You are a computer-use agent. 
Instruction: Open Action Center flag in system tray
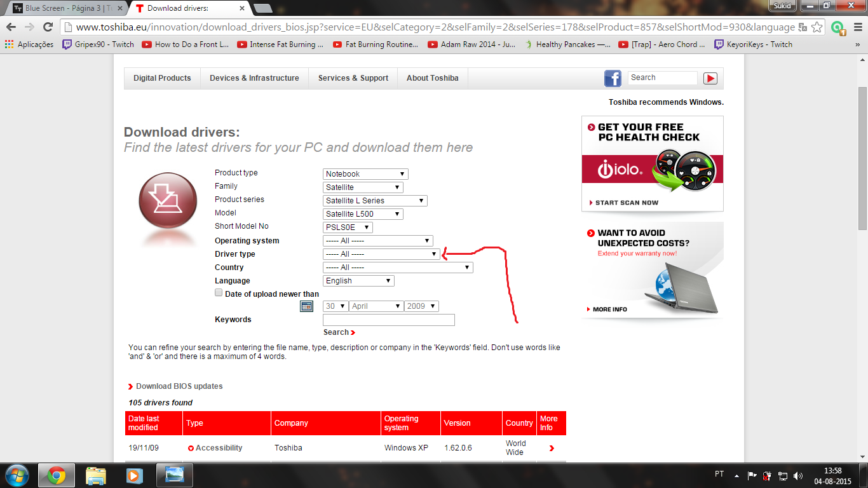point(752,475)
